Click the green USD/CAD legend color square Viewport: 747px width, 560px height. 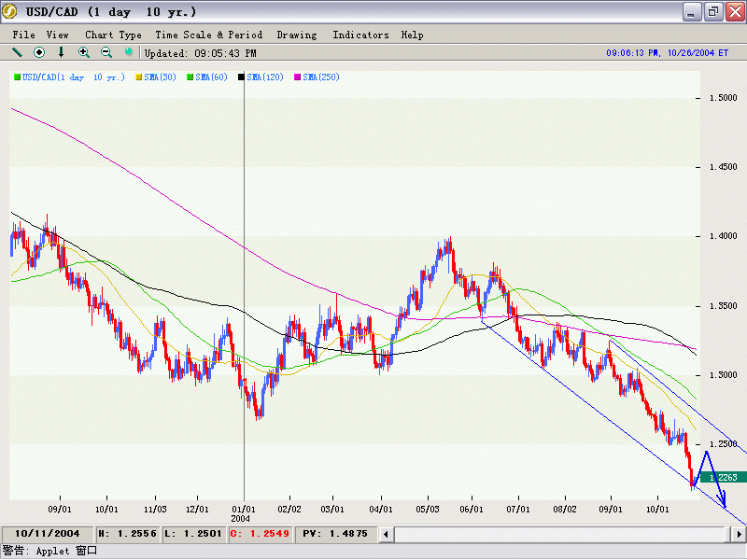click(17, 77)
